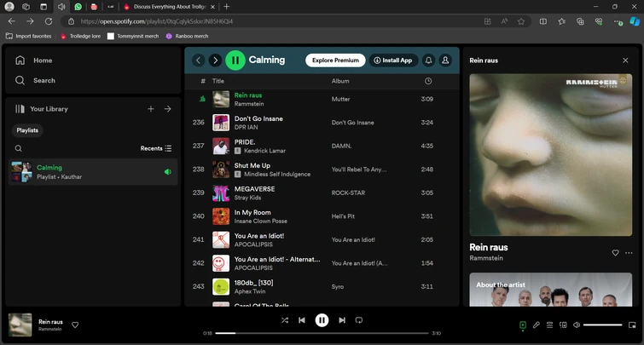Toggle repeat mode
644x345 pixels.
[x=359, y=320]
